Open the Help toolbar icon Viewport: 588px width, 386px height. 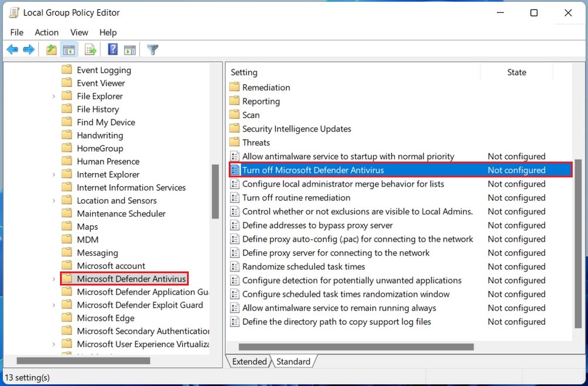[x=112, y=49]
